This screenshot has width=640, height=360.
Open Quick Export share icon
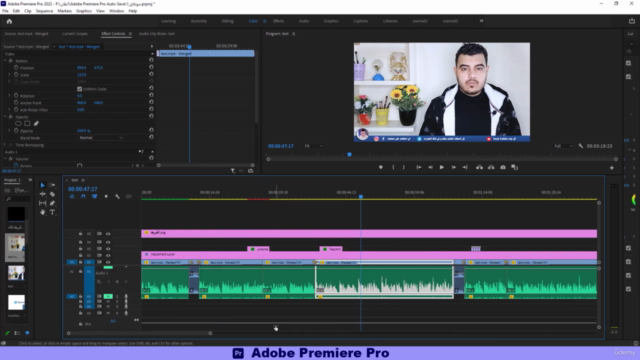click(x=632, y=21)
